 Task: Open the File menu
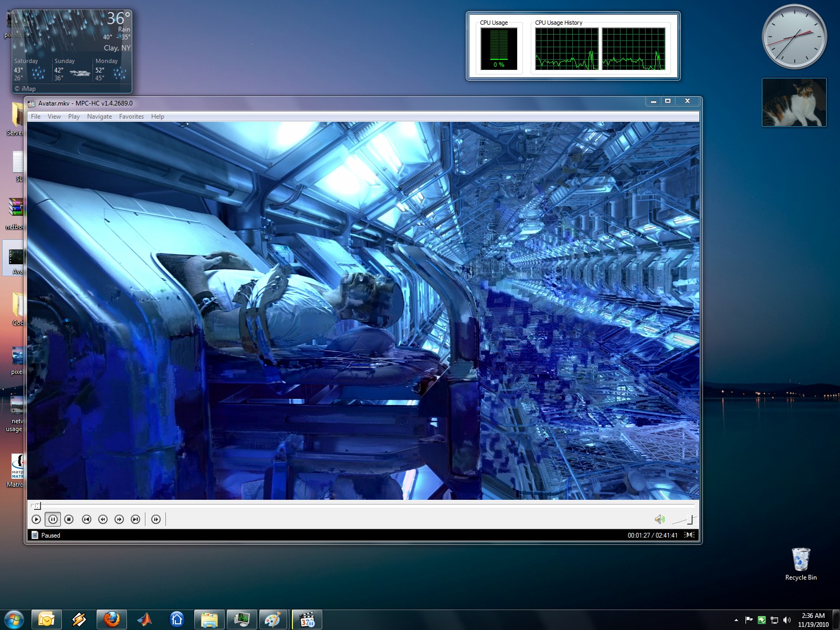(x=36, y=117)
